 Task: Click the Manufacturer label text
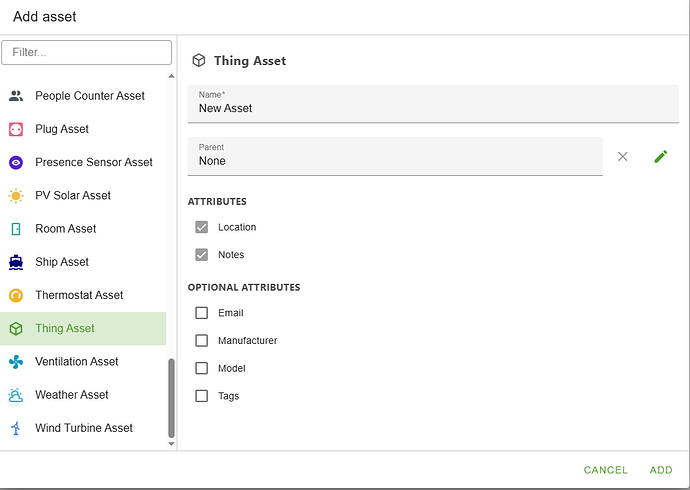coord(248,341)
